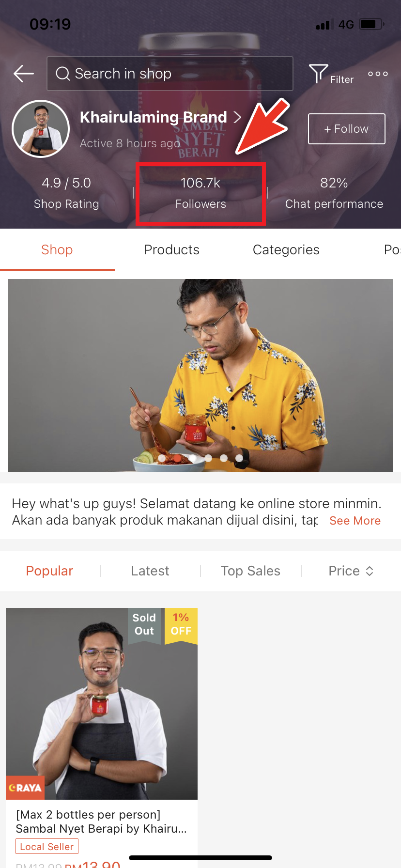Tap the search magnifier icon
Screen dimensions: 401x868
pos(63,74)
